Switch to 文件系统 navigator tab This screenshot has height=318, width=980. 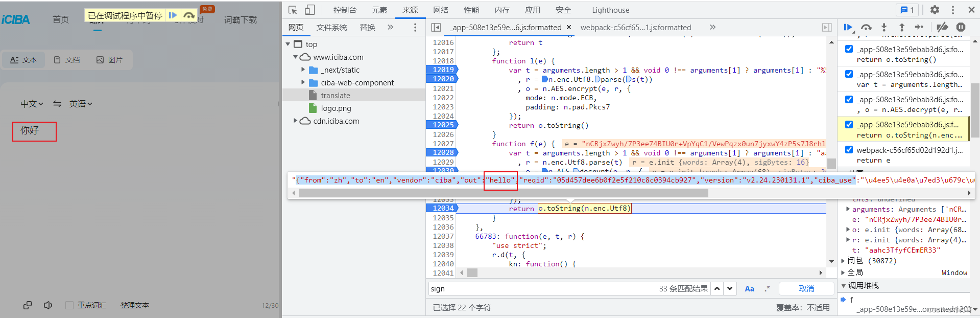[331, 27]
